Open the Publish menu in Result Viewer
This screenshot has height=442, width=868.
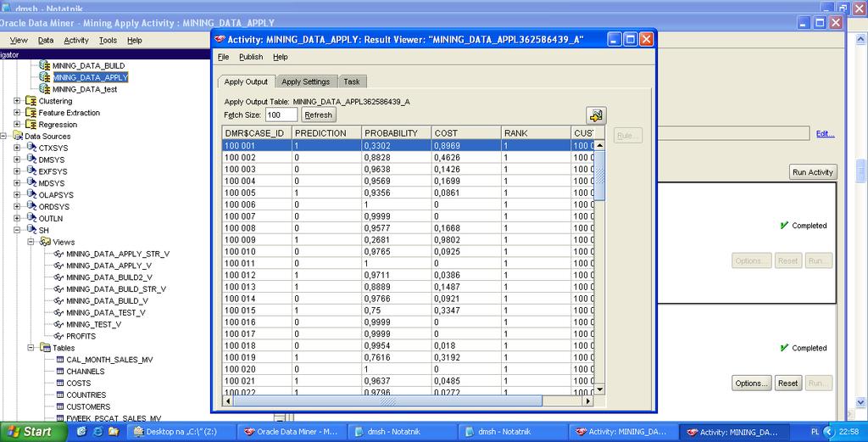coord(251,57)
